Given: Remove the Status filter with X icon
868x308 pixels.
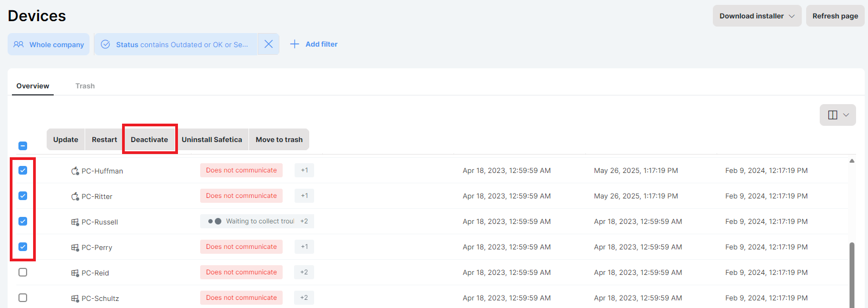Looking at the screenshot, I should pos(269,44).
